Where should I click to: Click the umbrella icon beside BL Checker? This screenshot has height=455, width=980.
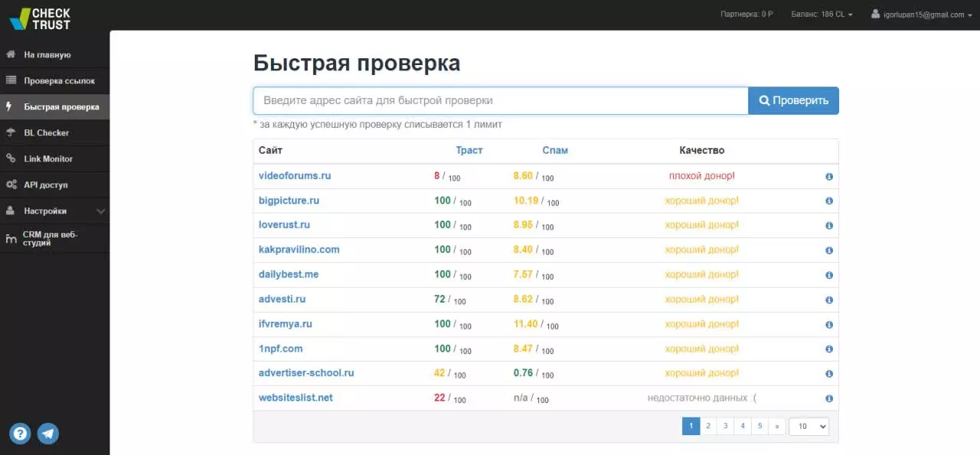tap(11, 133)
